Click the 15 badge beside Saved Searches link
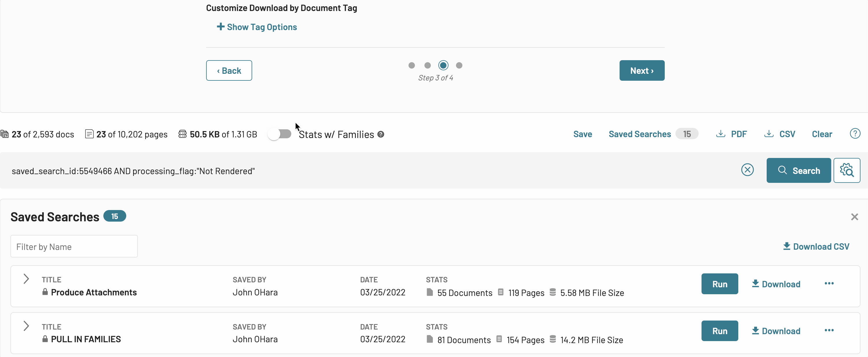 tap(687, 134)
